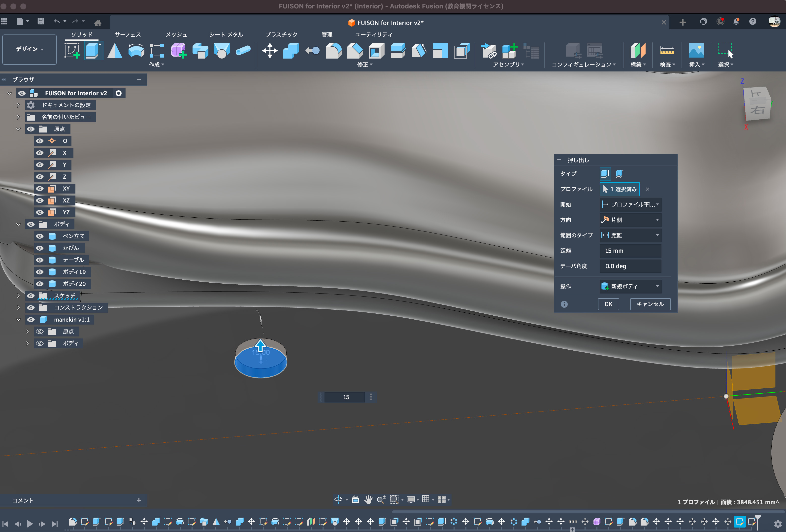786x532 pixels.
Task: Expand the スケッチ folder
Action: (x=18, y=296)
